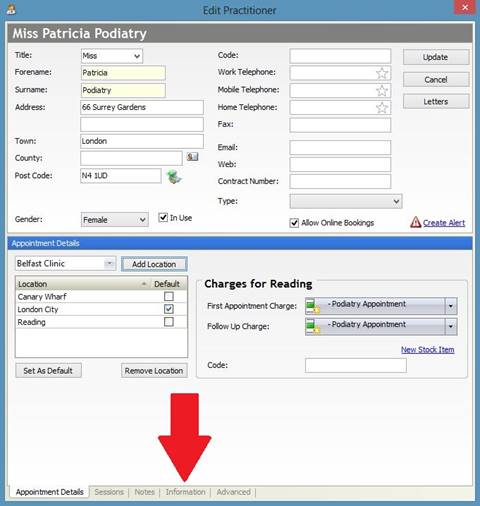480x506 pixels.
Task: Expand the Type dropdown list
Action: tap(346, 201)
